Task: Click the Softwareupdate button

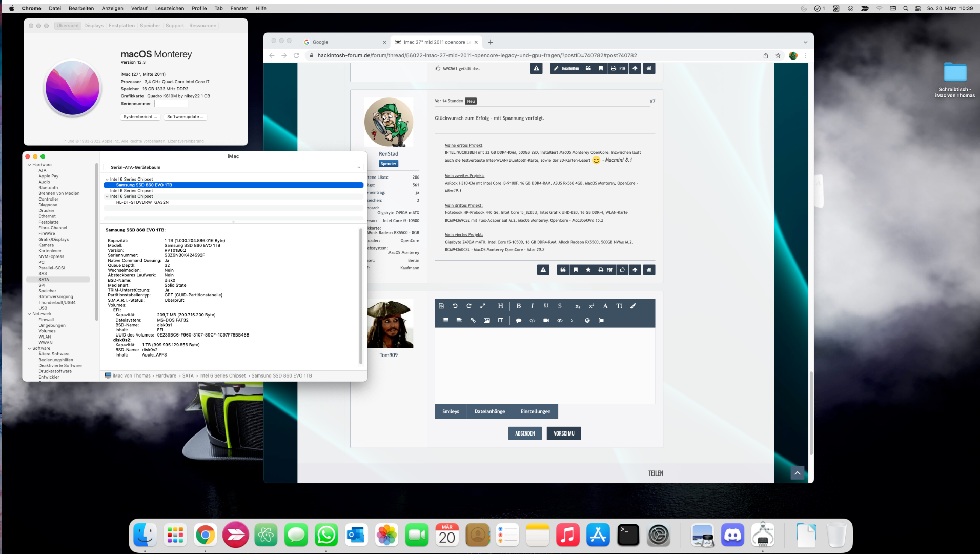Action: pyautogui.click(x=185, y=117)
